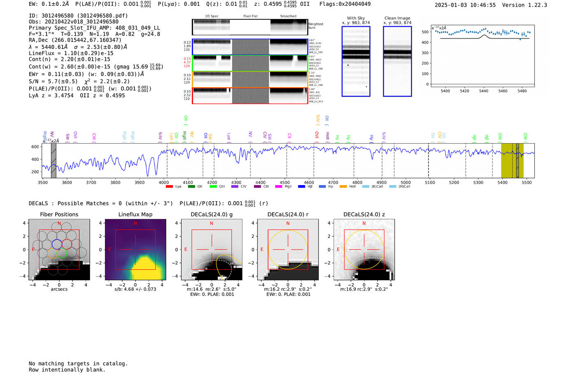Select the blue fiber circle in Fiber Positions
The width and height of the screenshot is (576, 392).
point(57,244)
